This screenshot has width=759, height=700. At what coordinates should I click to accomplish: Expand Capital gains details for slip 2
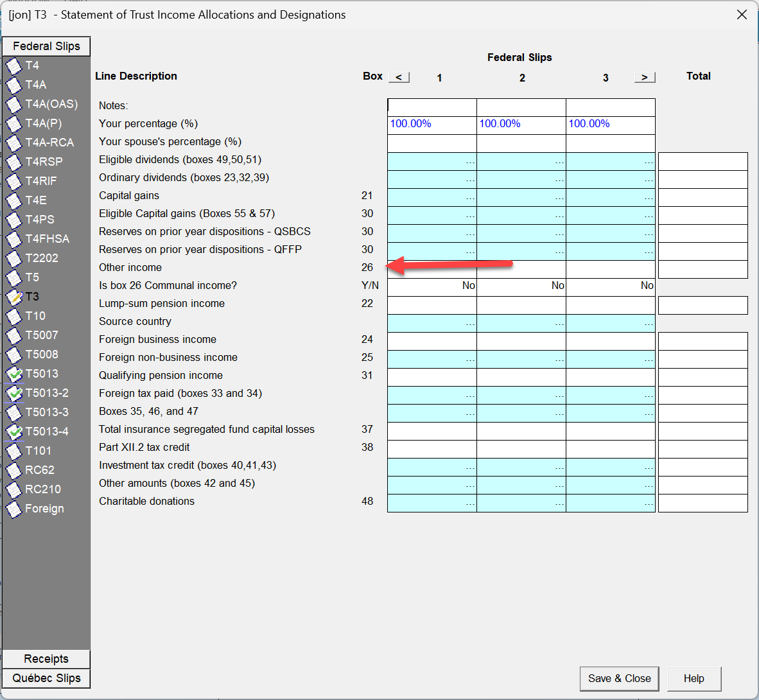pyautogui.click(x=559, y=197)
